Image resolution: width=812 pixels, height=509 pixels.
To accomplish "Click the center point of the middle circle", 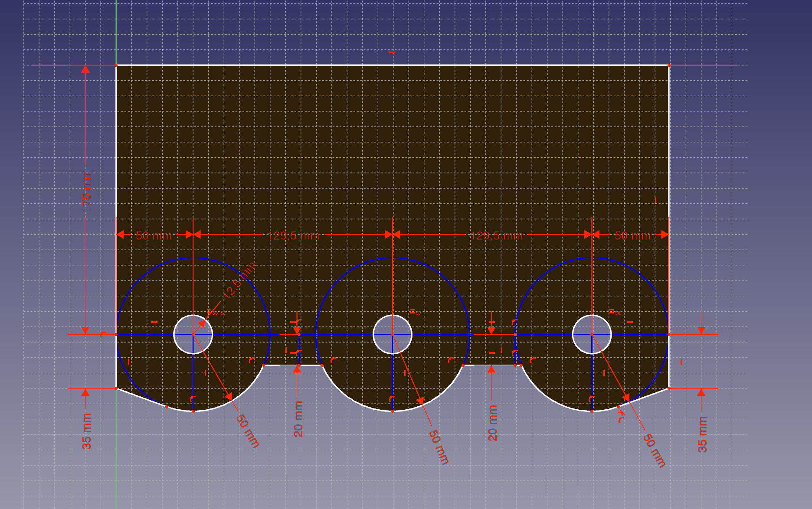I will (393, 335).
